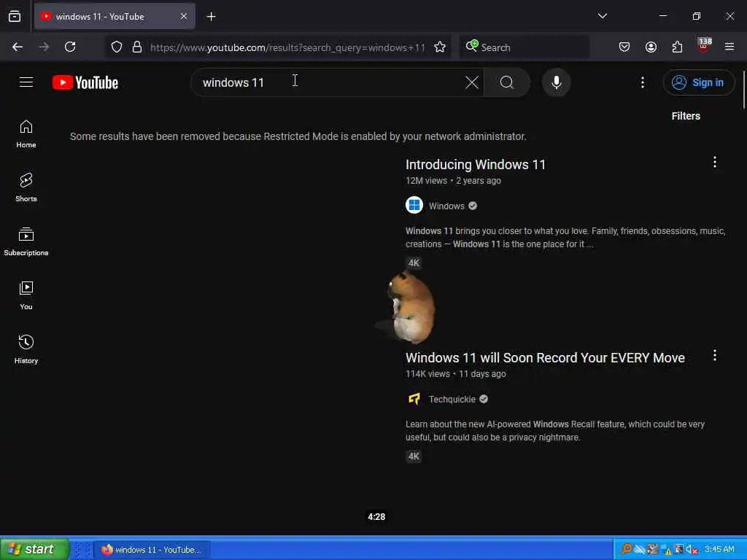Click the Sign in button

pos(698,82)
